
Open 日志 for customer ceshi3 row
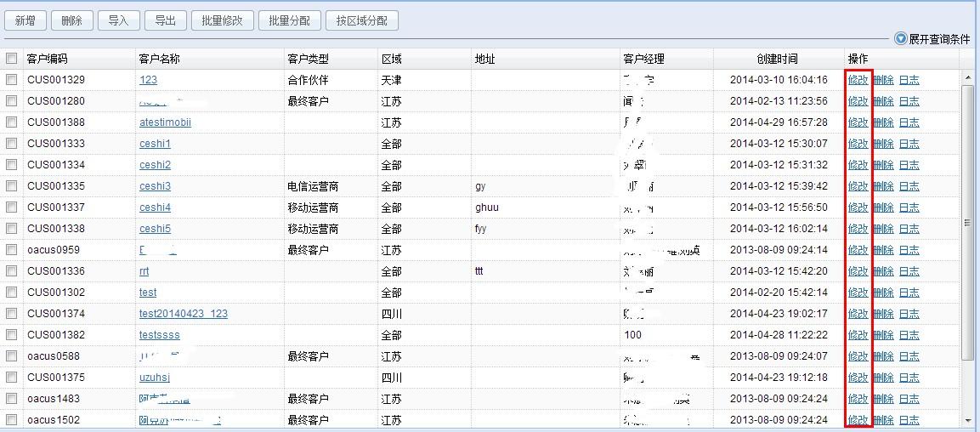pos(909,186)
